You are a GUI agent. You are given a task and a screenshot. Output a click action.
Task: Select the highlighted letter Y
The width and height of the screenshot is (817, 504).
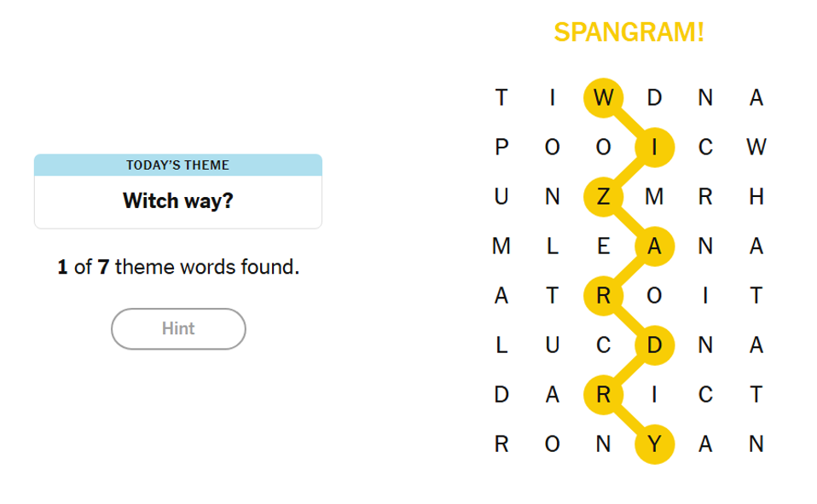click(x=654, y=444)
